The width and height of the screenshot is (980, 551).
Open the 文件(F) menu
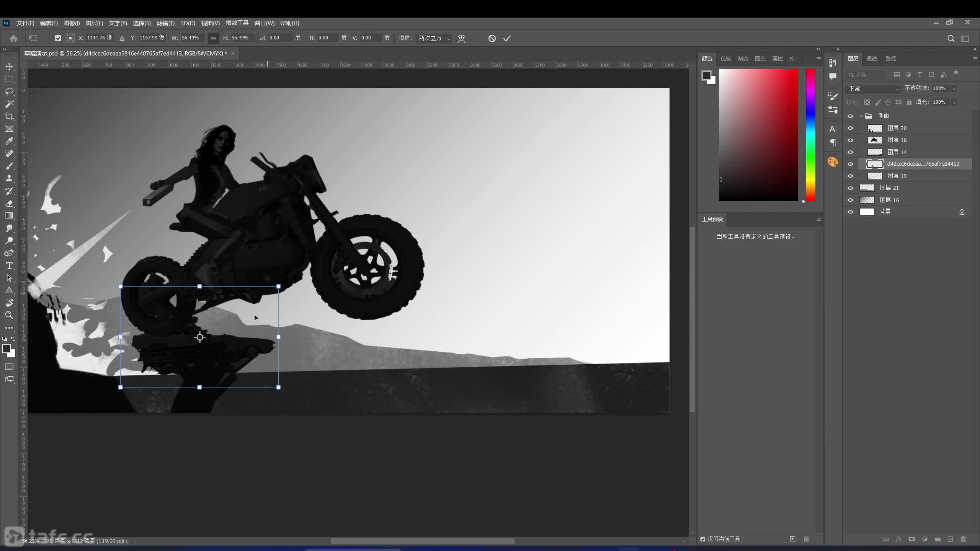25,23
